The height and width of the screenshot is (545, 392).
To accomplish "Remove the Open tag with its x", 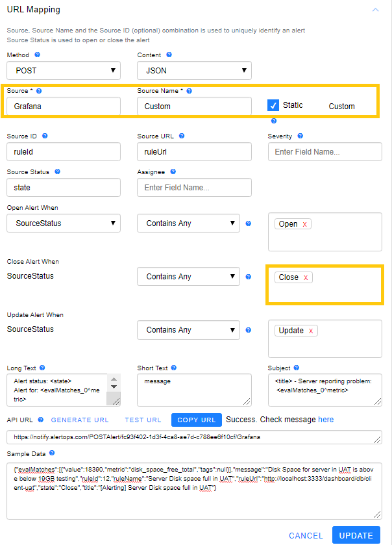I will [305, 224].
